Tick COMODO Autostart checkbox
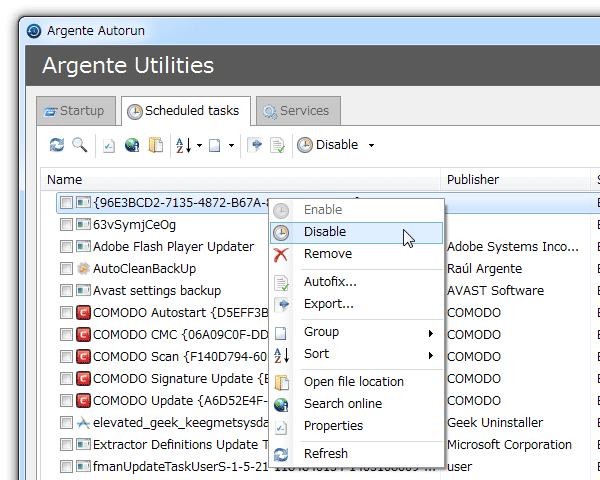This screenshot has height=480, width=600. (x=66, y=313)
